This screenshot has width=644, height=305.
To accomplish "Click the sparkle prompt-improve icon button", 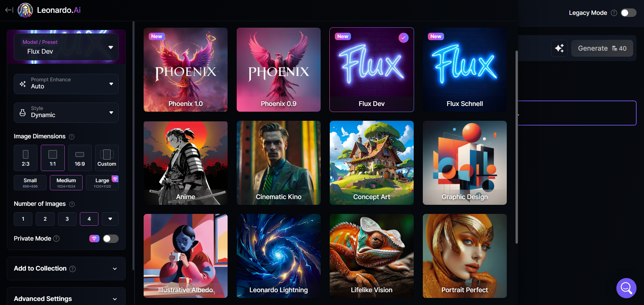I will pyautogui.click(x=559, y=48).
